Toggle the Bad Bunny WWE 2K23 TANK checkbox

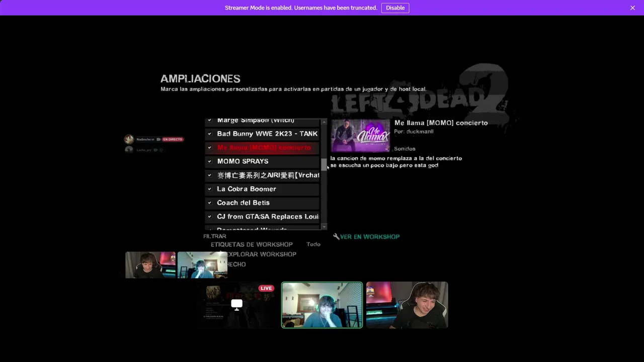pyautogui.click(x=209, y=134)
